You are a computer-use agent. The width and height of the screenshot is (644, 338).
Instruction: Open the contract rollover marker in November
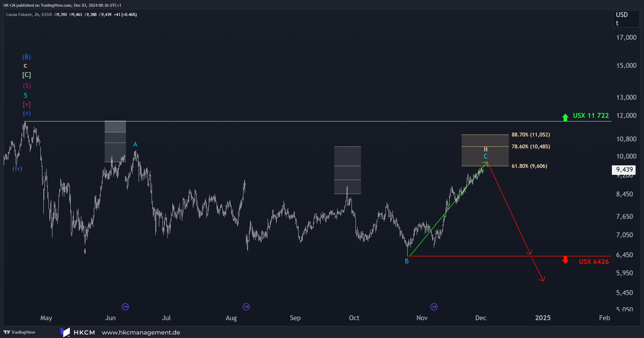pos(434,307)
